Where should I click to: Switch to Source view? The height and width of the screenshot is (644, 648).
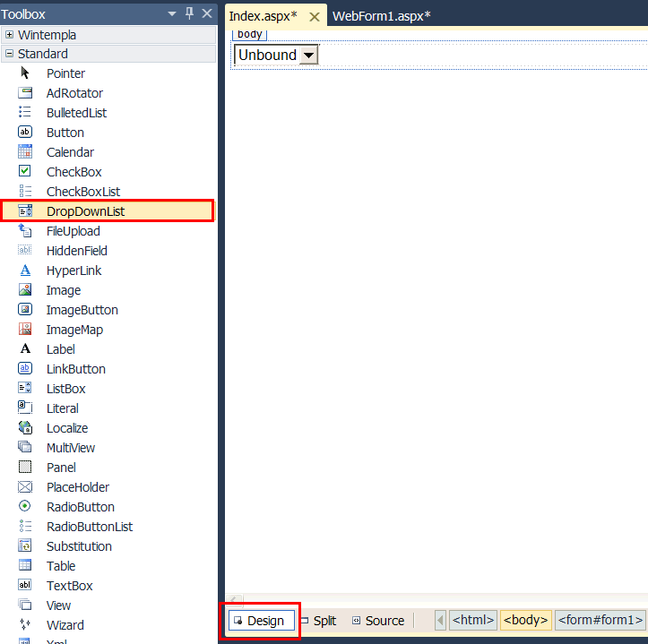coord(378,621)
